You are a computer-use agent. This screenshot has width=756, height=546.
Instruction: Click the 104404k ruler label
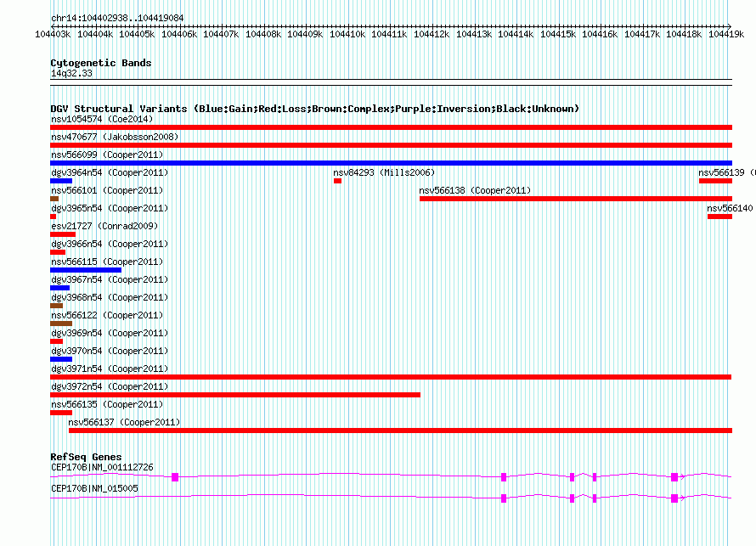[95, 34]
